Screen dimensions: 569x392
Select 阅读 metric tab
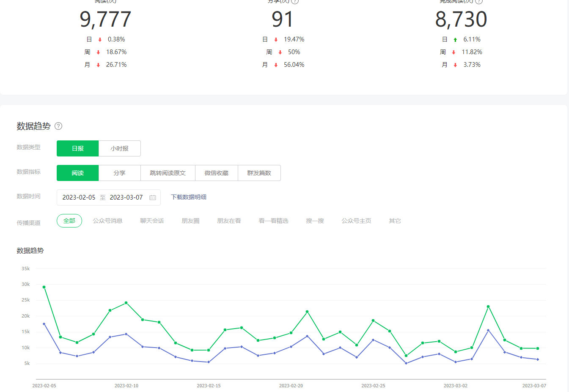(78, 173)
